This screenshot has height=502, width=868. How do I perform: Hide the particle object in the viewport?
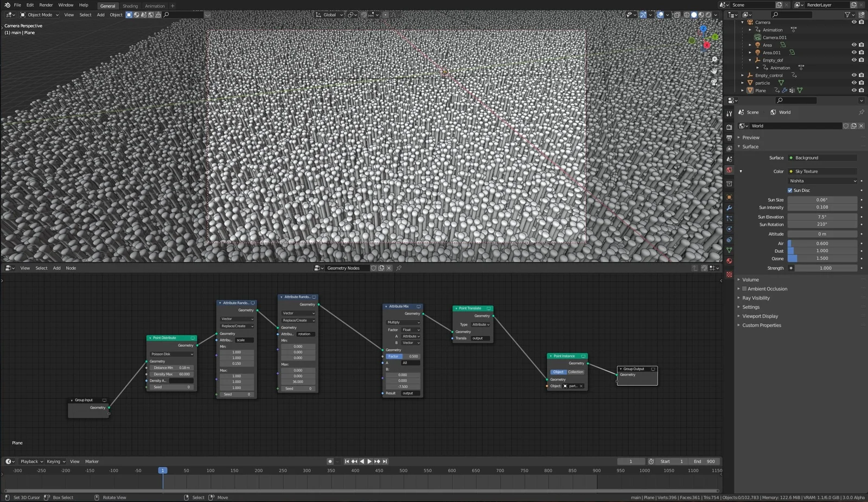point(854,82)
